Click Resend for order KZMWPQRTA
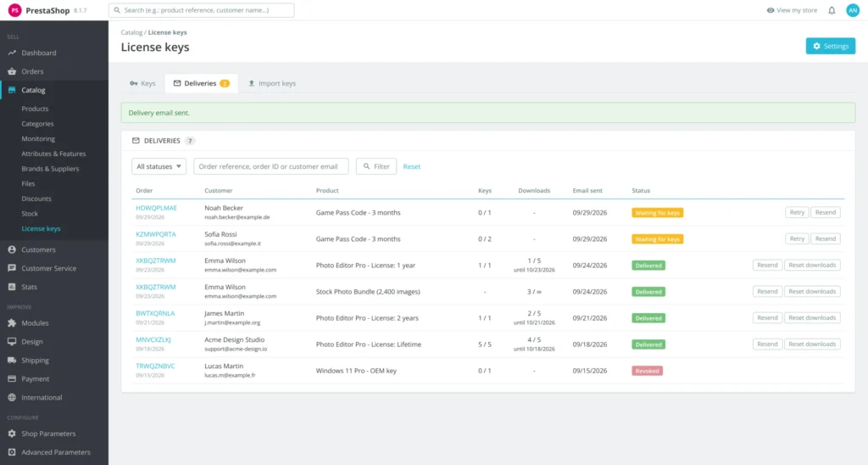This screenshot has height=465, width=868. point(826,239)
